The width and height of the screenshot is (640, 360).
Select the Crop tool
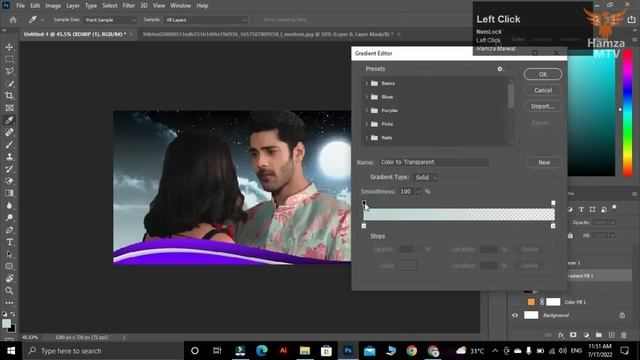(x=9, y=96)
